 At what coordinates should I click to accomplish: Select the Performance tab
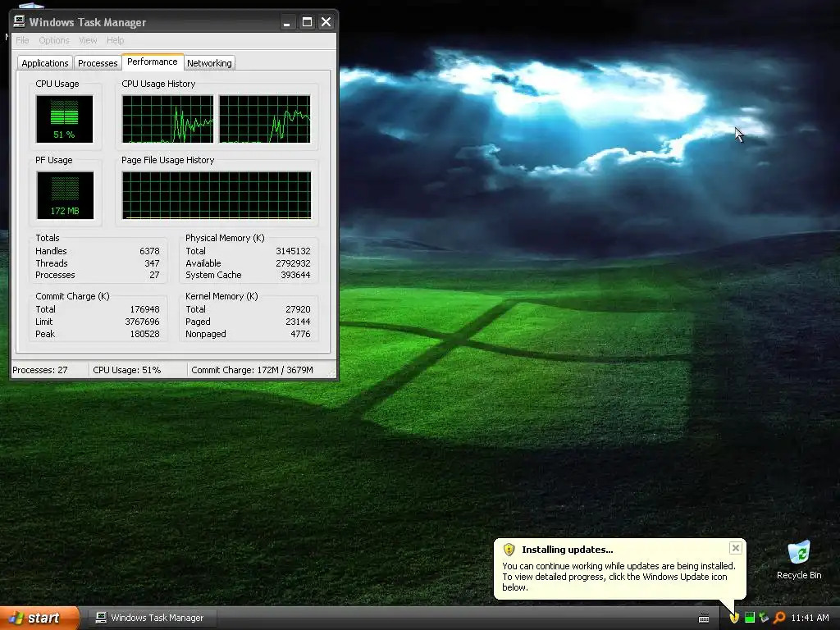pos(152,62)
